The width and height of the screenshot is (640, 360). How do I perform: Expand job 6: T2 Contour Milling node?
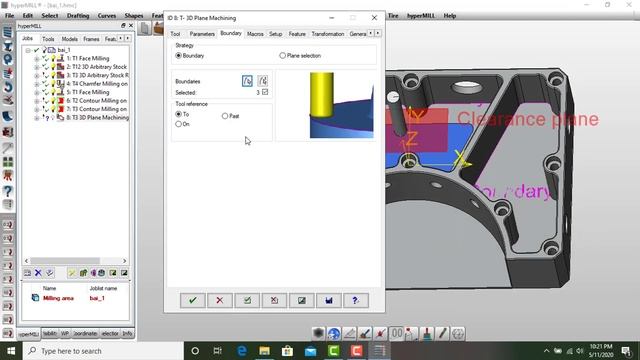(x=37, y=101)
